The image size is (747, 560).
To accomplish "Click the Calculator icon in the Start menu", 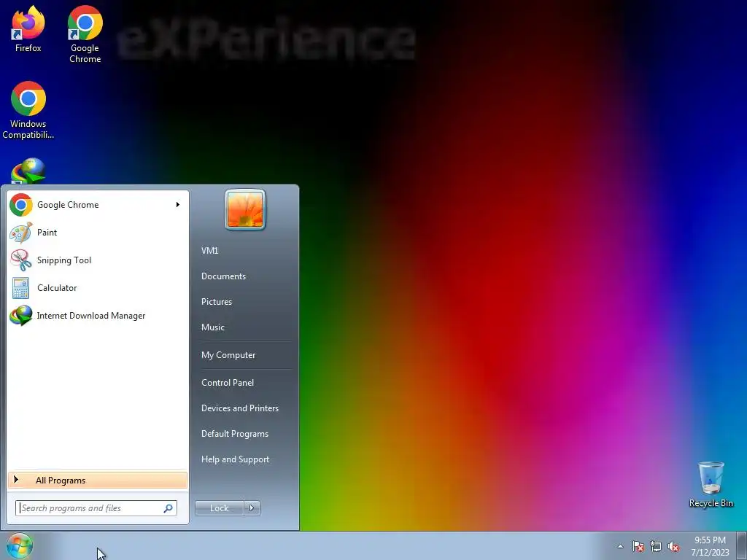I will pyautogui.click(x=21, y=288).
